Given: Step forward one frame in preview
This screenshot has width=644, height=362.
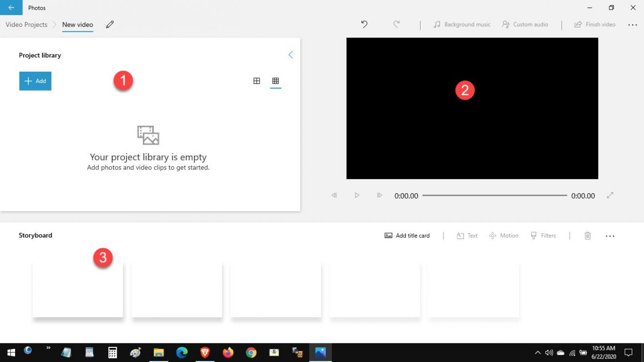Looking at the screenshot, I should pyautogui.click(x=380, y=195).
